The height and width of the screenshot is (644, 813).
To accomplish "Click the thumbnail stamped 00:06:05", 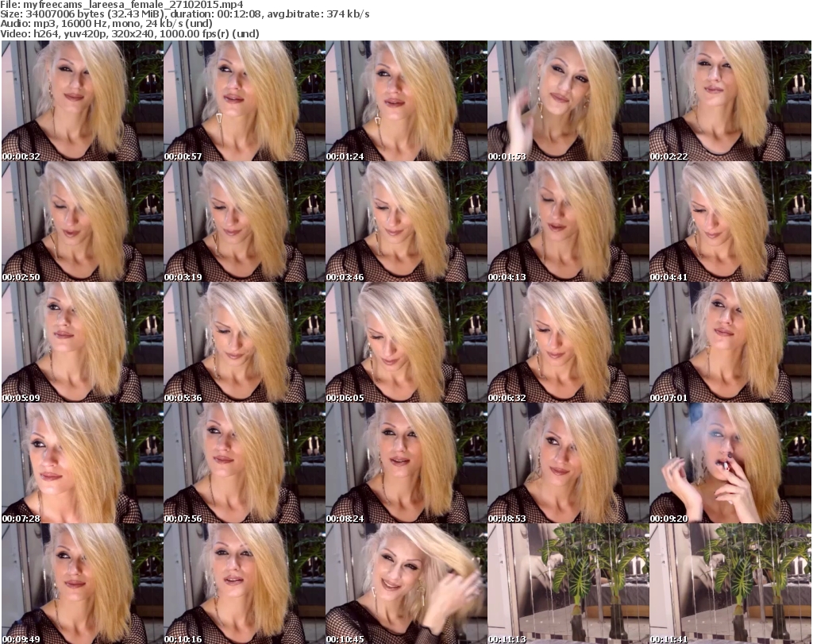I will pos(406,343).
